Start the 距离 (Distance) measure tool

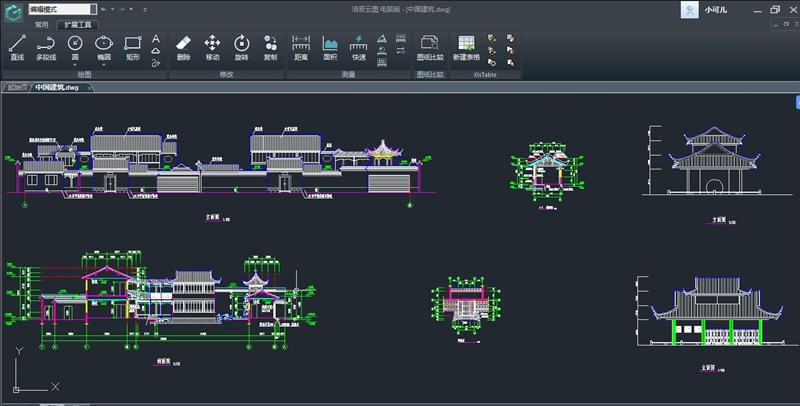click(x=301, y=47)
